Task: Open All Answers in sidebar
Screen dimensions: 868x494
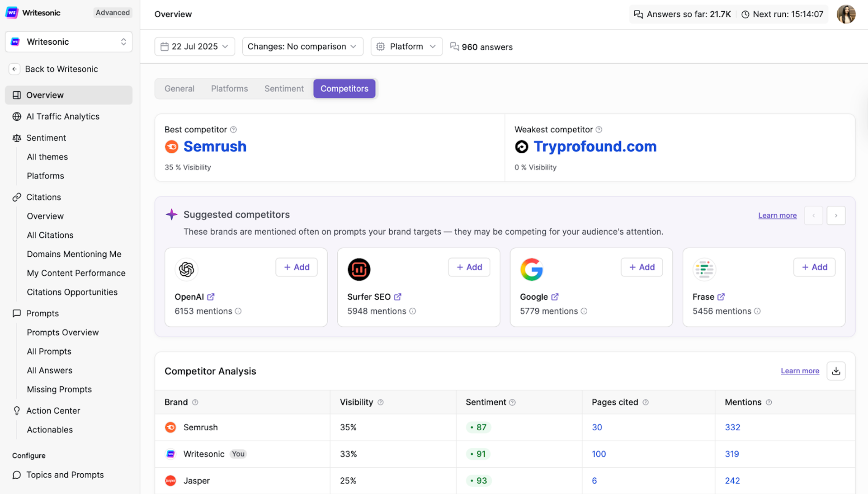Action: pos(50,370)
